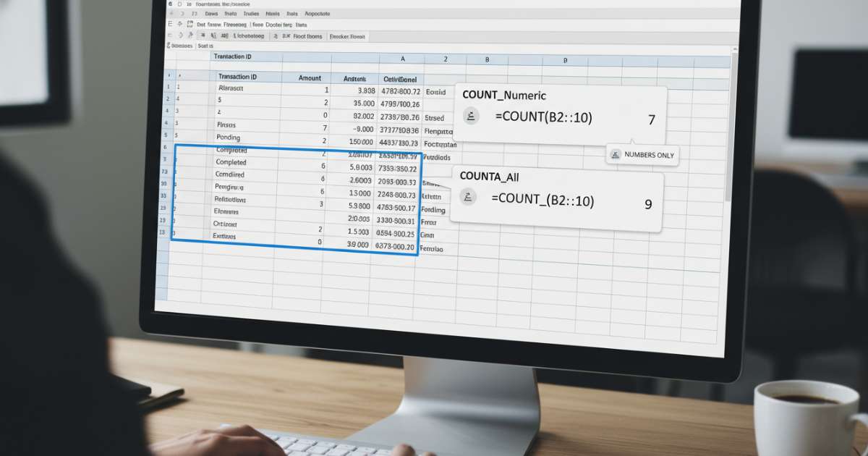The image size is (868, 456).
Task: Select the cell containing 6373-000.20
Action: coord(395,246)
